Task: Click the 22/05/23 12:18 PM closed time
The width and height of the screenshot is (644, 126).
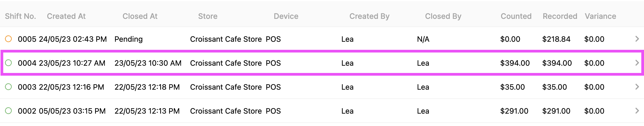Action: (147, 87)
